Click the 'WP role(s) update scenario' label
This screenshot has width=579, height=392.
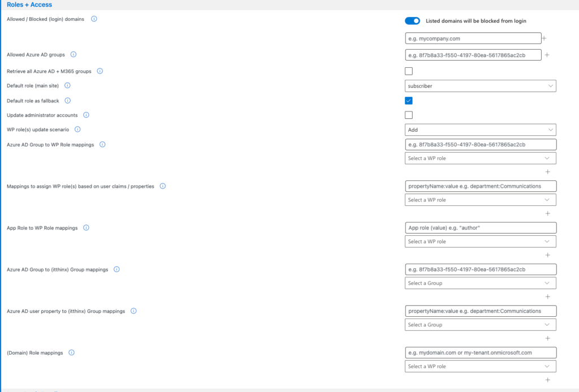click(x=38, y=130)
